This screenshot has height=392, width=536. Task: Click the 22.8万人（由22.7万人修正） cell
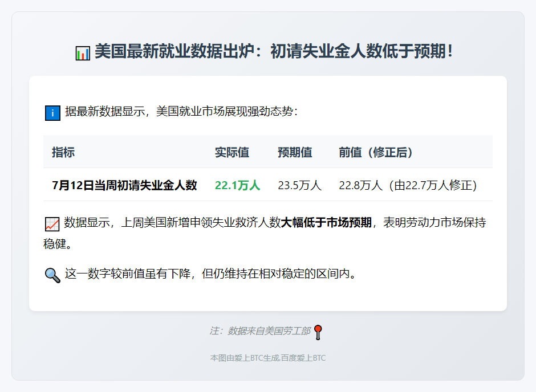pyautogui.click(x=408, y=185)
